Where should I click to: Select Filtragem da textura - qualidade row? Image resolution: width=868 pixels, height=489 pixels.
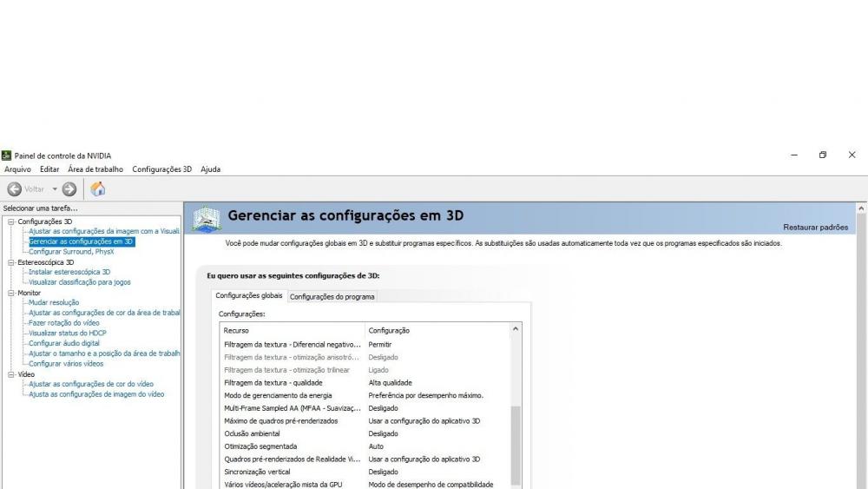click(x=365, y=383)
